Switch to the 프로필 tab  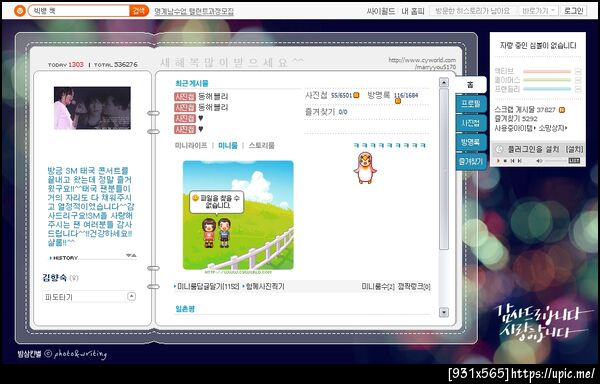pyautogui.click(x=471, y=104)
